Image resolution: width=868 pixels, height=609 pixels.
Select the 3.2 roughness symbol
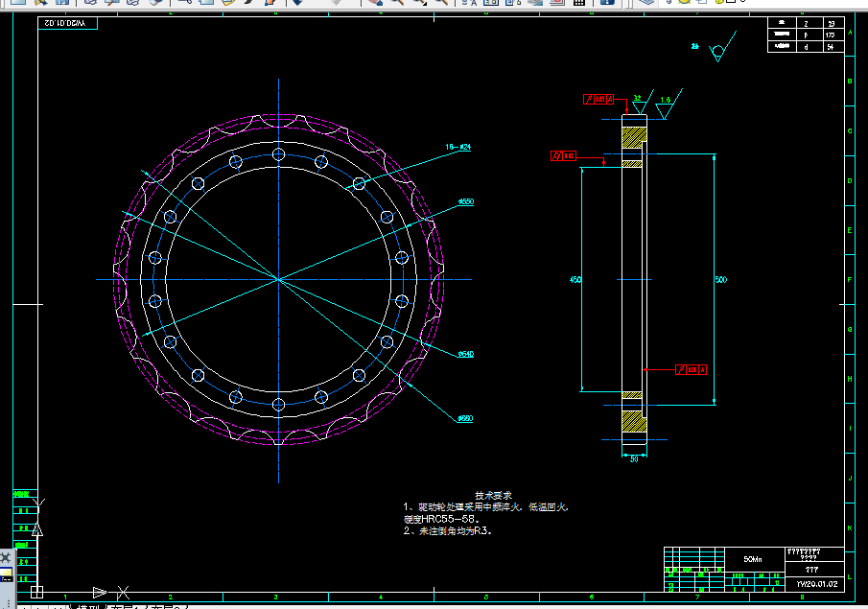(643, 102)
